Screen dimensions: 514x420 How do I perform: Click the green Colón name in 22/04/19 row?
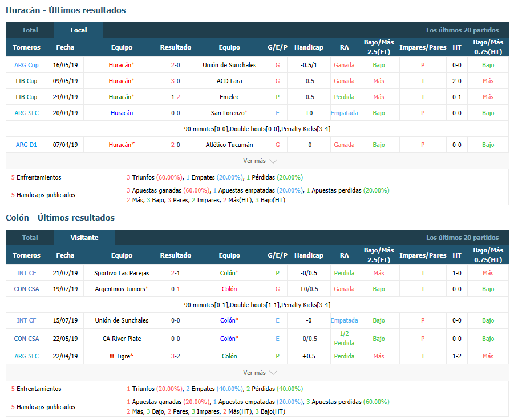(229, 356)
